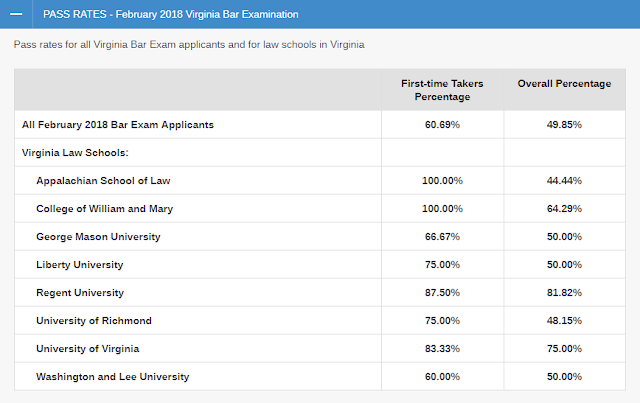Viewport: 640px width, 403px height.
Task: Select Regent University row label
Action: [80, 293]
